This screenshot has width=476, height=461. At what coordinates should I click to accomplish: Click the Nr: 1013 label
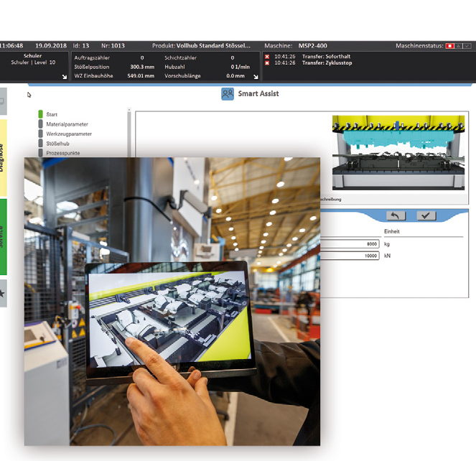(113, 46)
